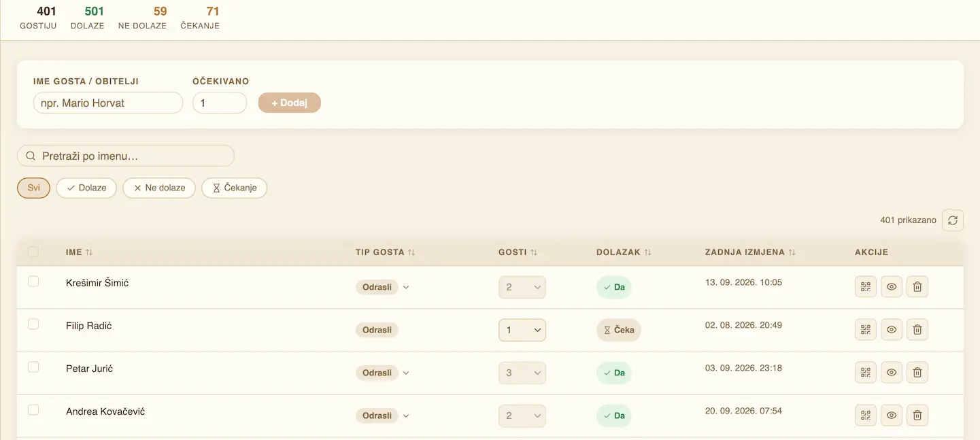The height and width of the screenshot is (440, 980).
Task: Select the Svi filter
Action: (34, 188)
